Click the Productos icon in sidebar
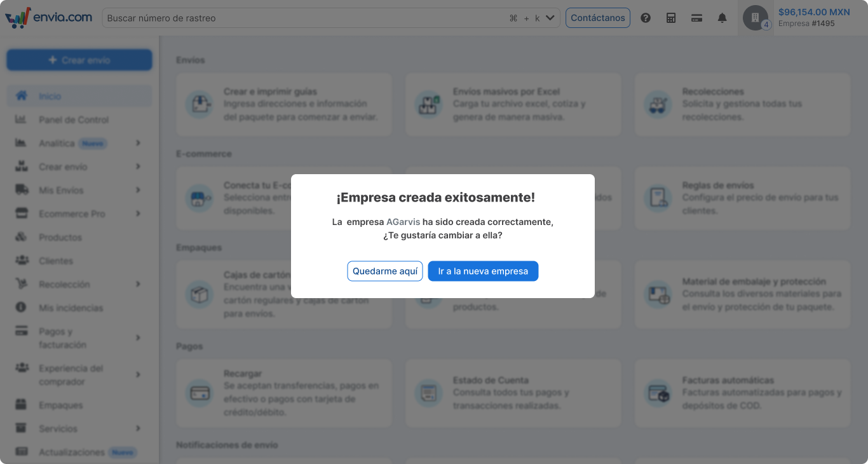The width and height of the screenshot is (868, 464). pos(22,237)
